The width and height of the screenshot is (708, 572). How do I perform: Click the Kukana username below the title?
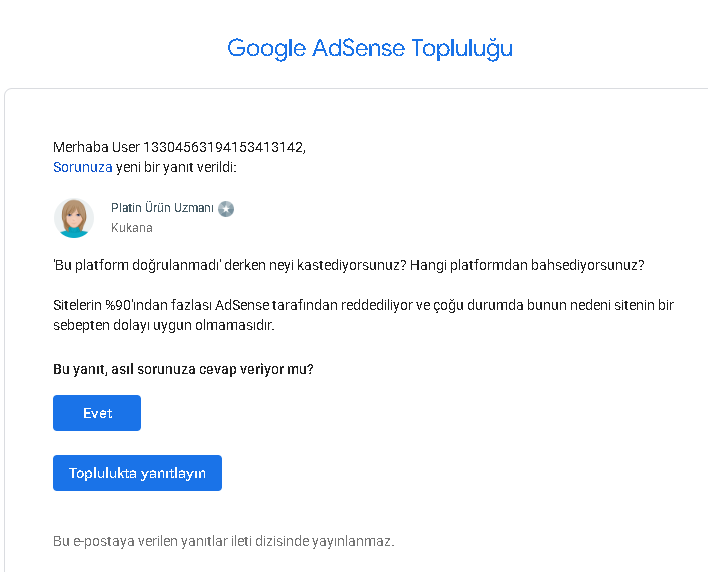(131, 228)
